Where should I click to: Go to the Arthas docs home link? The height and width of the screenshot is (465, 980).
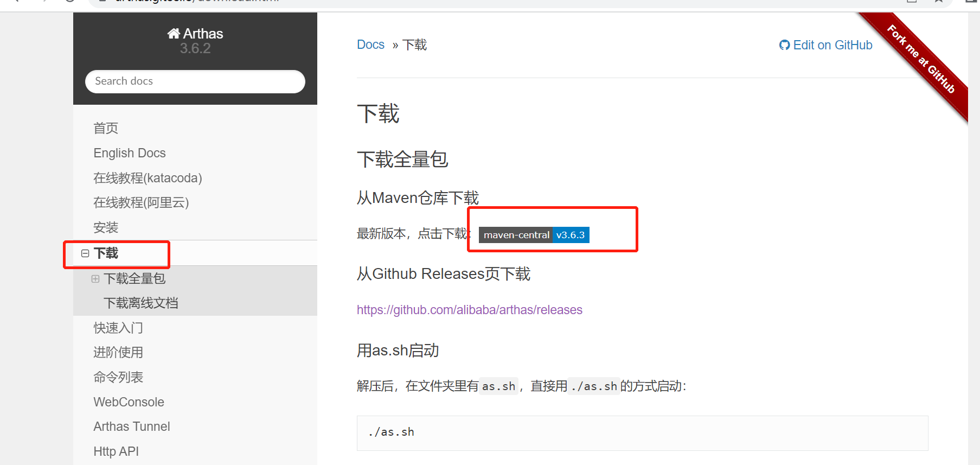195,34
